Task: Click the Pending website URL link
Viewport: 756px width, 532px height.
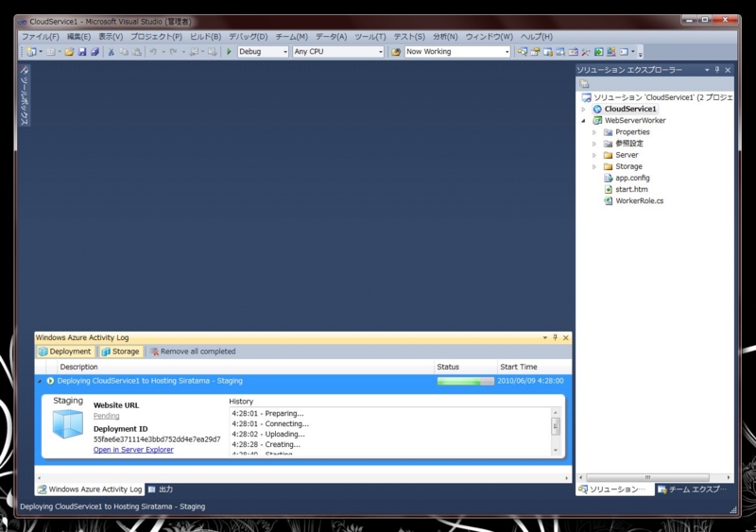Action: coord(106,416)
